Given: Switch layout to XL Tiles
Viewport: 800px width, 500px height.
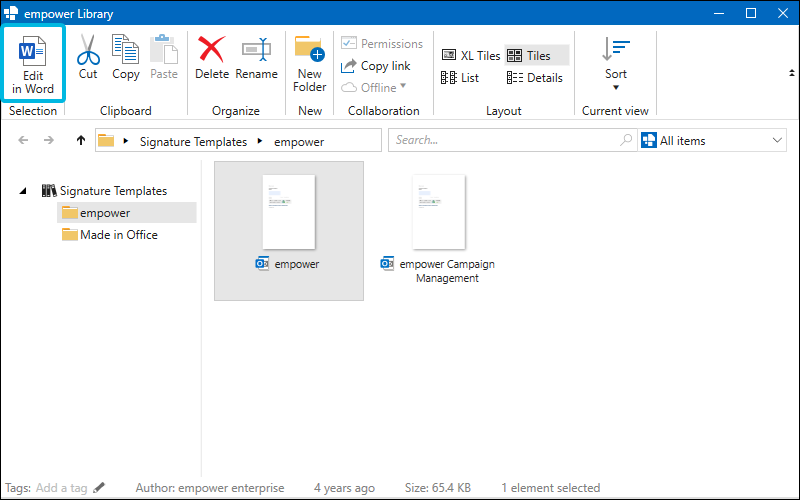Looking at the screenshot, I should (471, 56).
